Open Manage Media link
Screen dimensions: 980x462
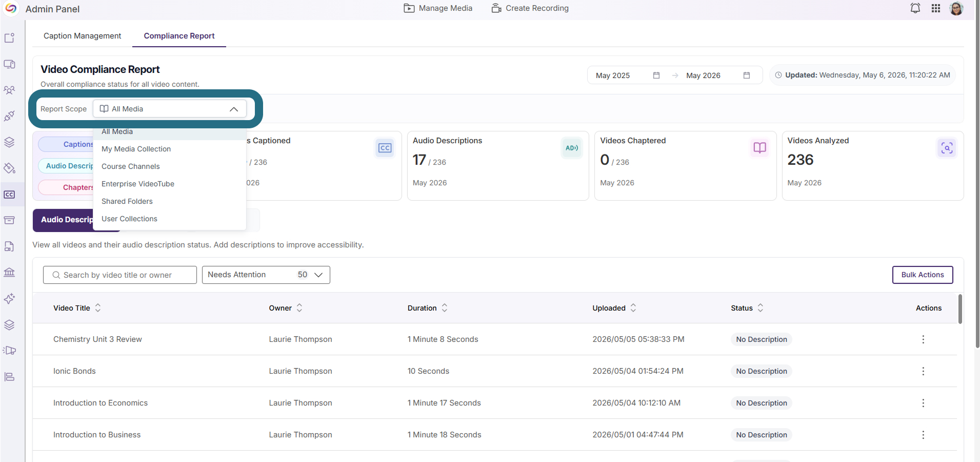point(438,8)
